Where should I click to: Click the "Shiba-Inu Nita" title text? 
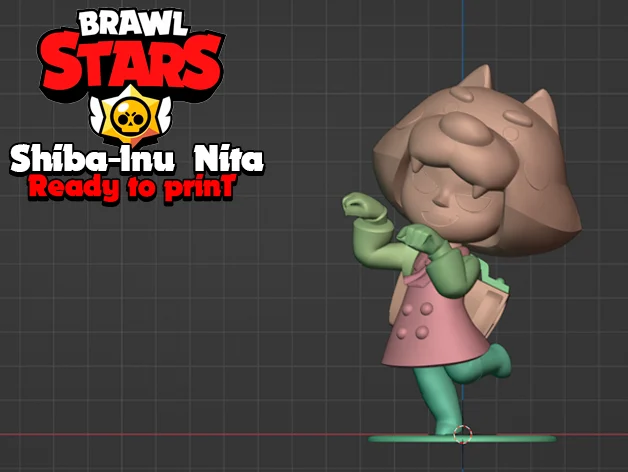pos(137,159)
